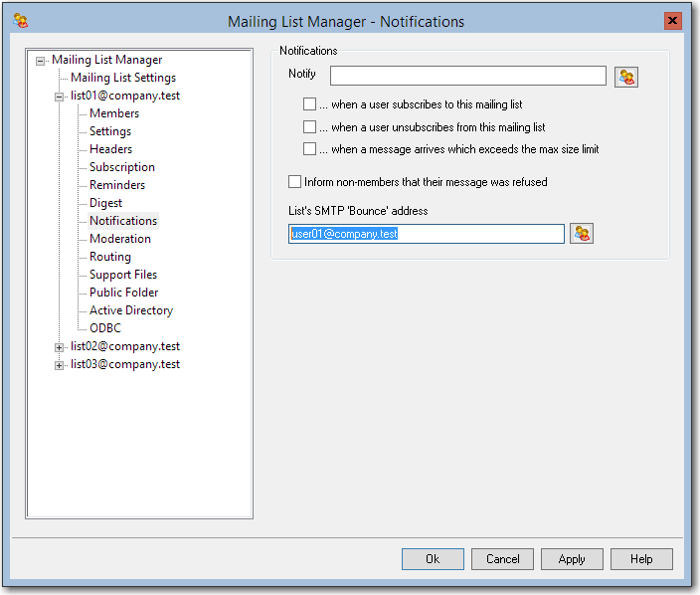Click the account picker icon beside Notify field
Screen dimensions: 700x595
pyautogui.click(x=625, y=77)
